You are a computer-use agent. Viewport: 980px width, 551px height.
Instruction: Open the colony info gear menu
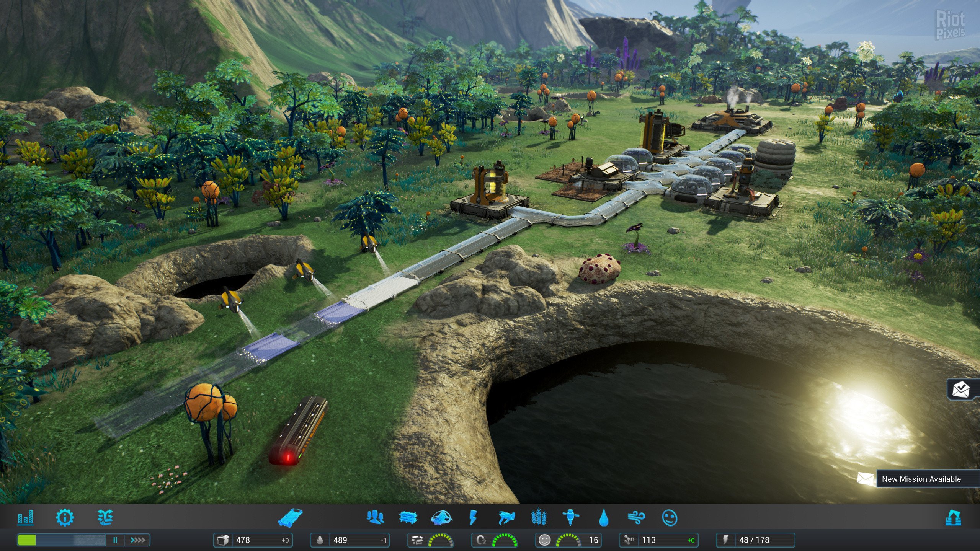click(65, 518)
